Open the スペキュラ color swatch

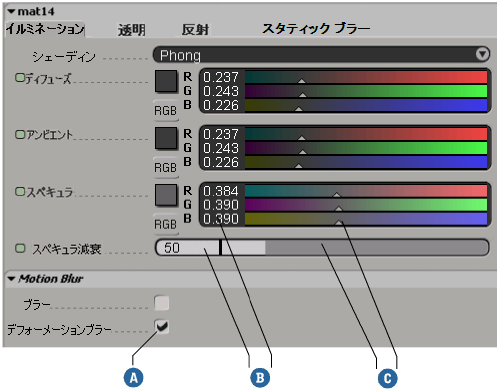[x=166, y=195]
